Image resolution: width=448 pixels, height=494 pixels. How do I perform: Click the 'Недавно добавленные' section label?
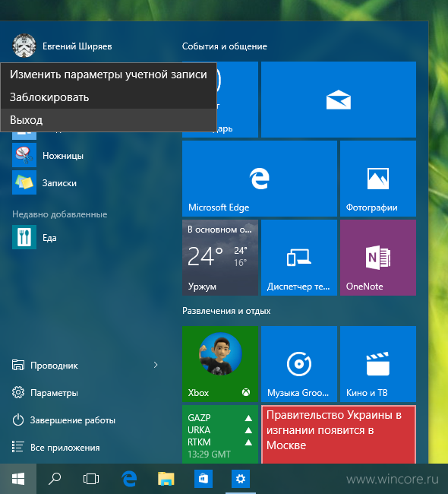click(x=60, y=214)
